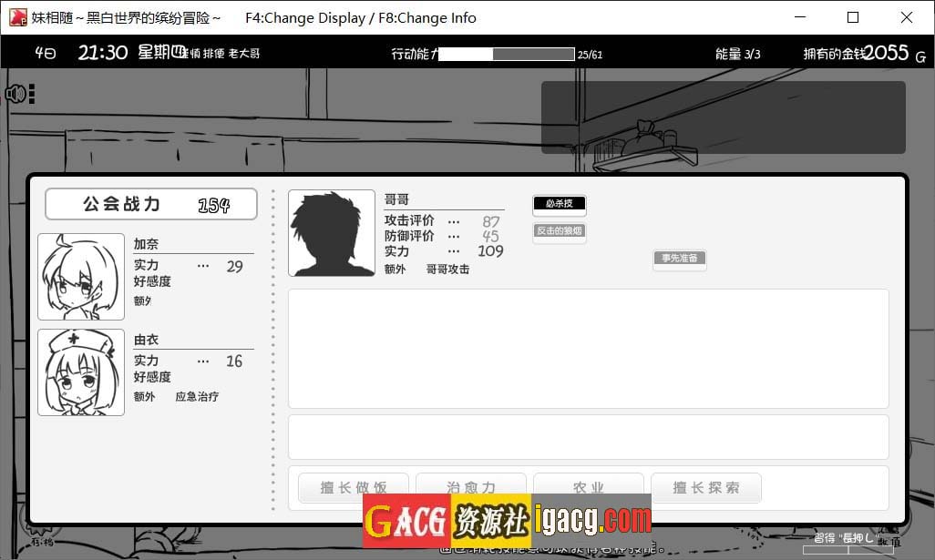Select 由衣's nurse character portrait
This screenshot has width=935, height=560.
tap(81, 372)
